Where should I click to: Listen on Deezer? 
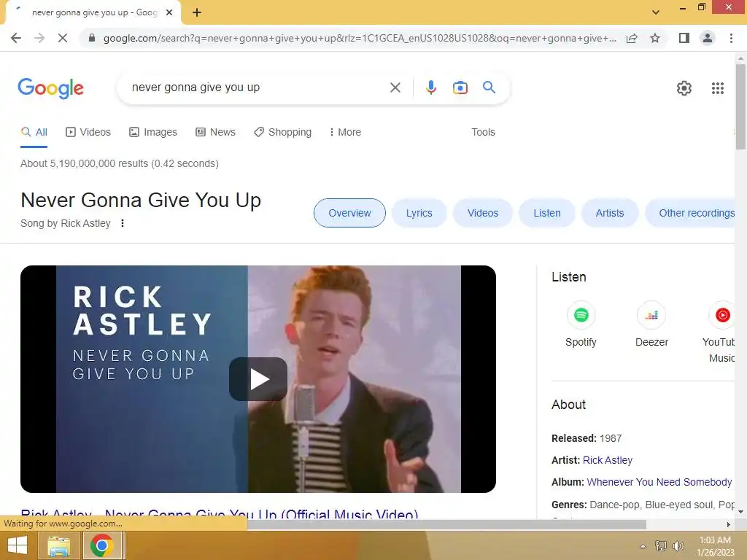(651, 324)
